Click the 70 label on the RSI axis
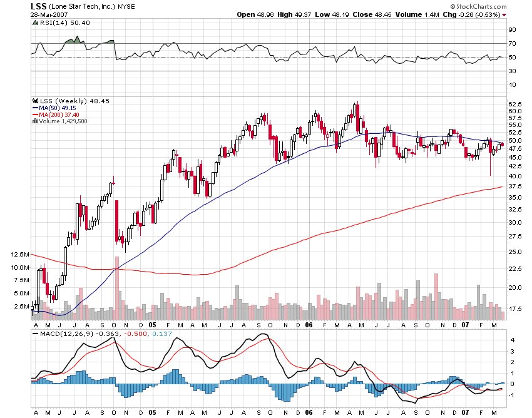 [512, 44]
